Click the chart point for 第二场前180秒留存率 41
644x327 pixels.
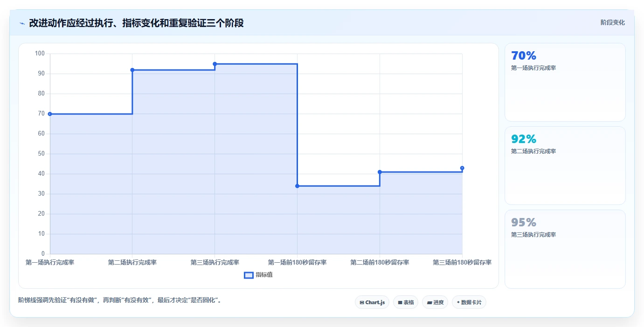pos(380,172)
